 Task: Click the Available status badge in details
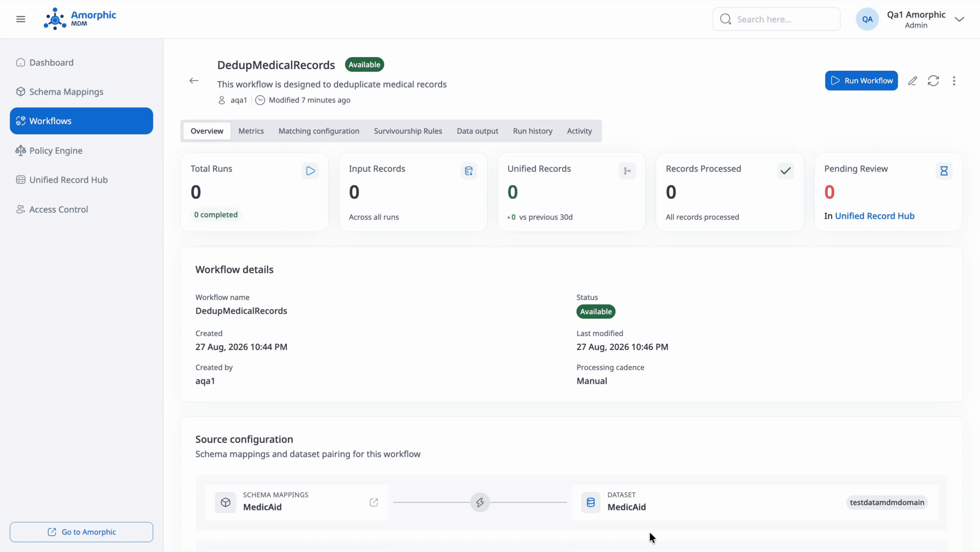596,311
